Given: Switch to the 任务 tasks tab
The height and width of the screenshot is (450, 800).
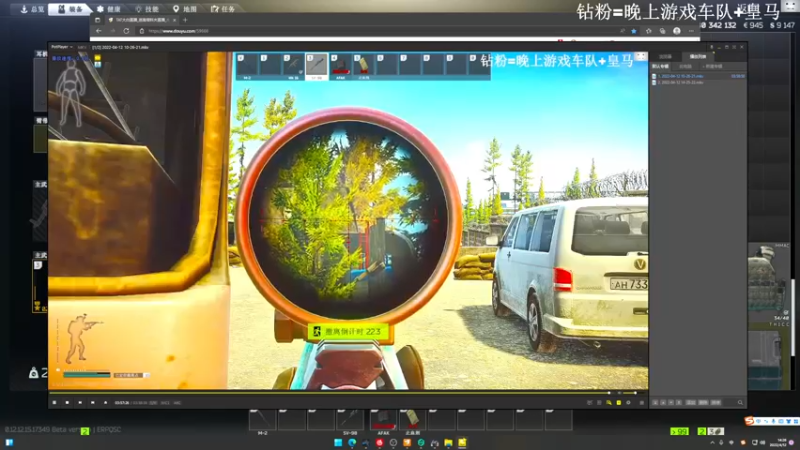Looking at the screenshot, I should point(223,9).
